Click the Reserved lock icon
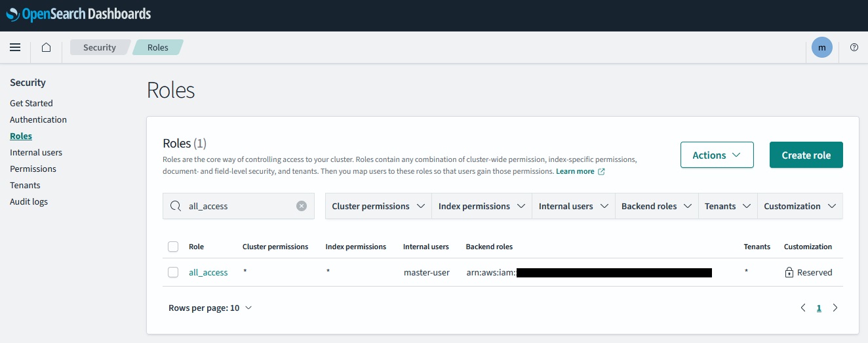The height and width of the screenshot is (343, 868). pos(789,272)
